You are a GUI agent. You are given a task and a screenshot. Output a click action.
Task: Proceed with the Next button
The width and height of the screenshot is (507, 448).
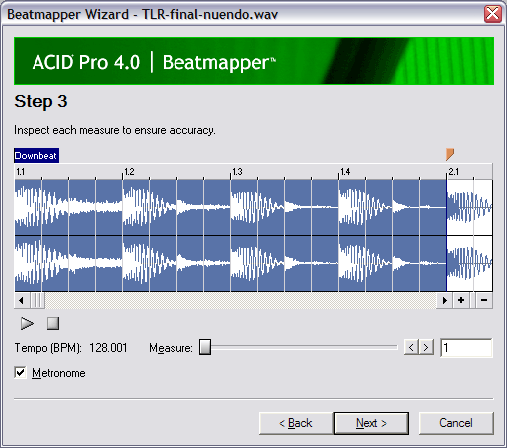[x=371, y=423]
